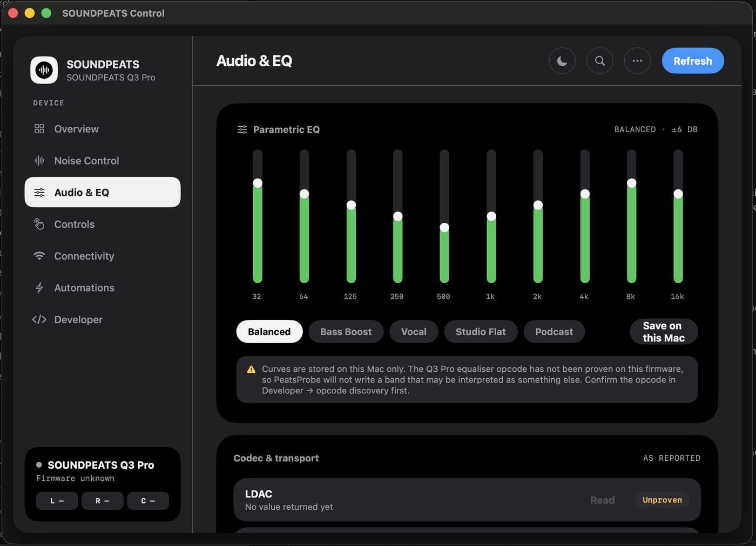Navigate to the Developer section
The image size is (756, 546).
(x=103, y=319)
